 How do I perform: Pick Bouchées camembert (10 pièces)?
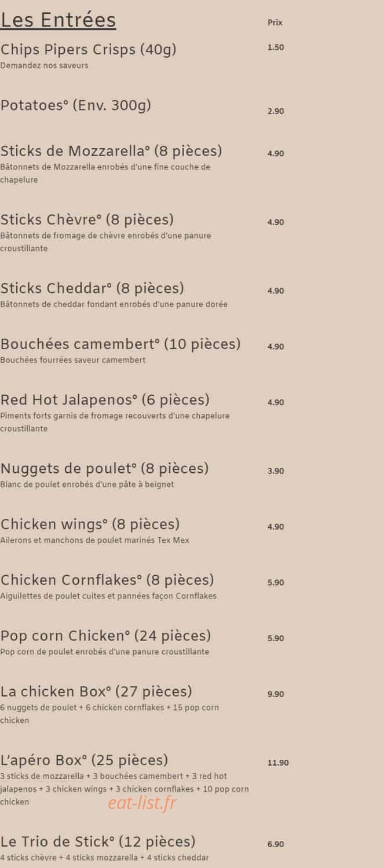pyautogui.click(x=120, y=344)
